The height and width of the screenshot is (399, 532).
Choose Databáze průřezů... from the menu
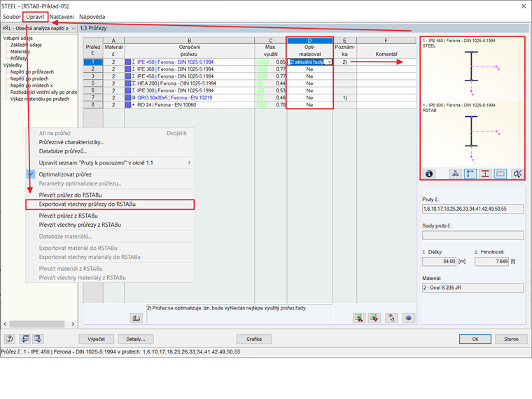110,151
